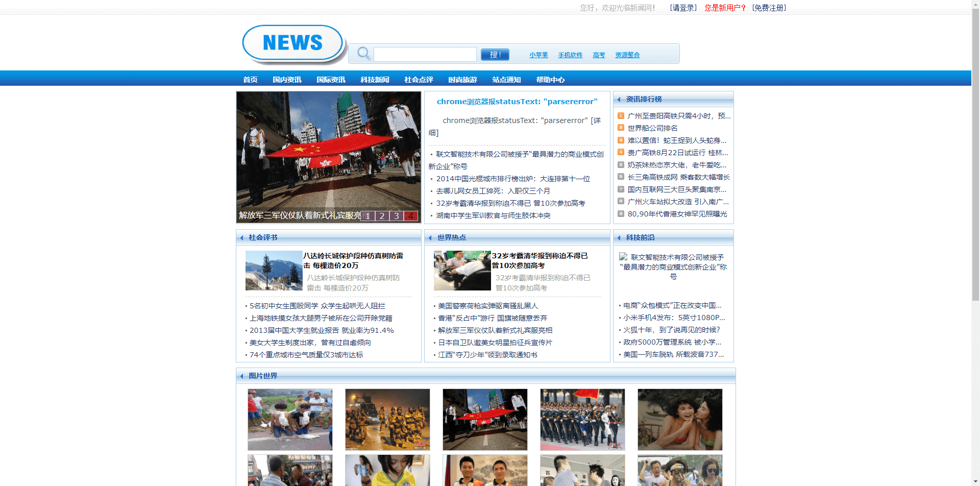Click the magnifying glass search icon
Image resolution: width=980 pixels, height=486 pixels.
click(x=363, y=53)
